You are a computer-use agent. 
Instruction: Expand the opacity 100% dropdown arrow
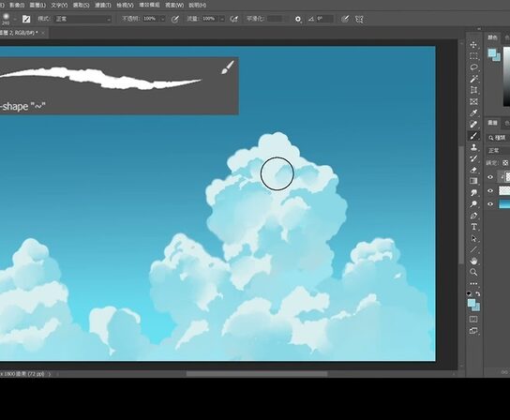162,19
